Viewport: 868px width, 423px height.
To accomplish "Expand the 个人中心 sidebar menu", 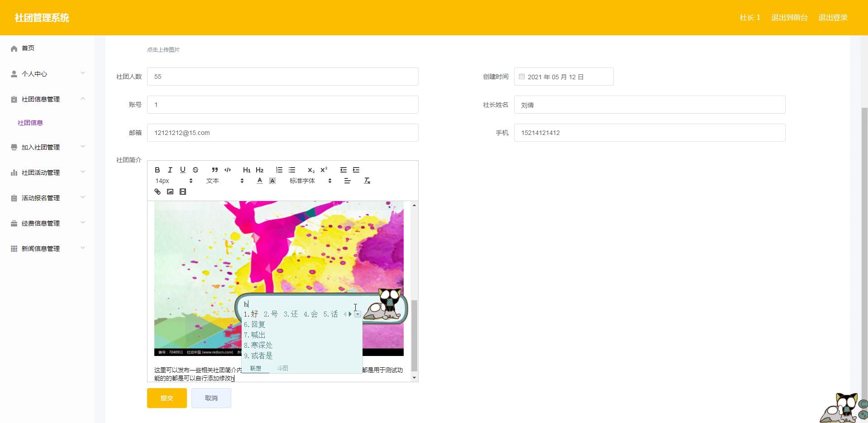I will click(x=48, y=74).
